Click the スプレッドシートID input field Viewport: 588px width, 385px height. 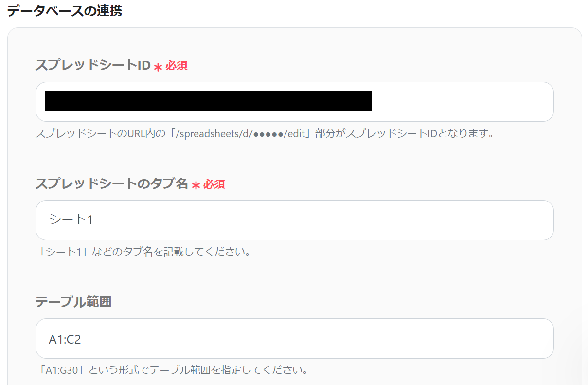pyautogui.click(x=294, y=102)
